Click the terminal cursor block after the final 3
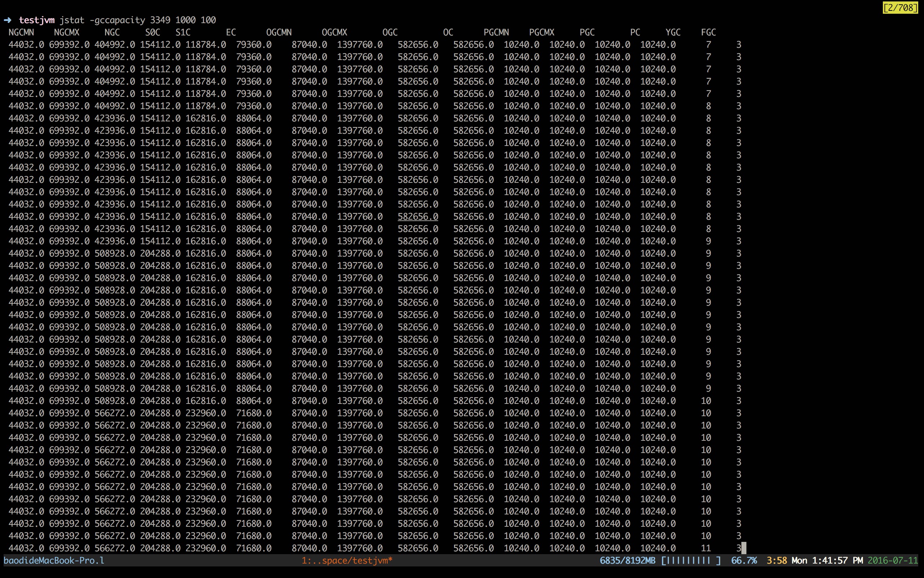Screen dimensions: 924x578 pyautogui.click(x=744, y=548)
